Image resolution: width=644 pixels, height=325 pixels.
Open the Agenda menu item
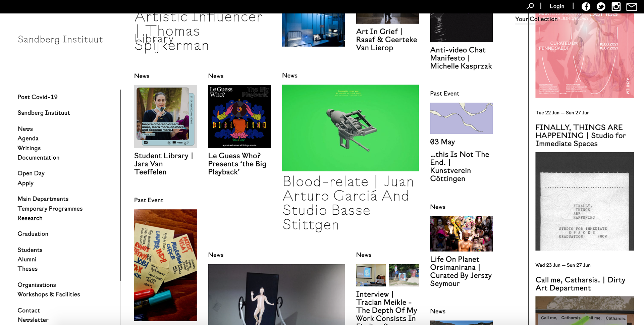(x=28, y=138)
